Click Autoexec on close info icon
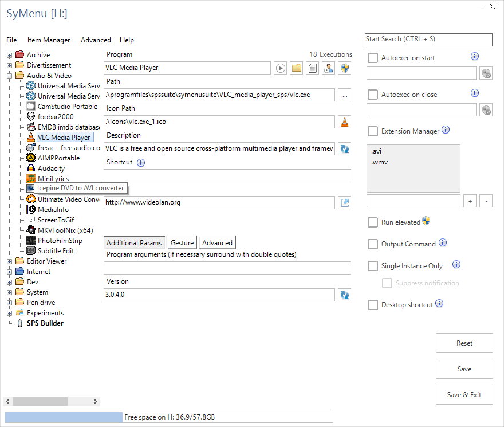 click(475, 93)
